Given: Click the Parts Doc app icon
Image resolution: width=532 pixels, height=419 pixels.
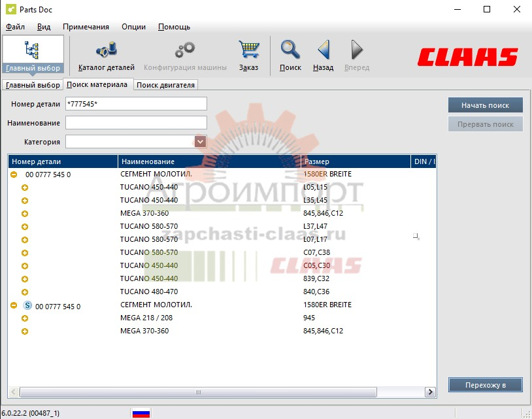Looking at the screenshot, I should (11, 10).
